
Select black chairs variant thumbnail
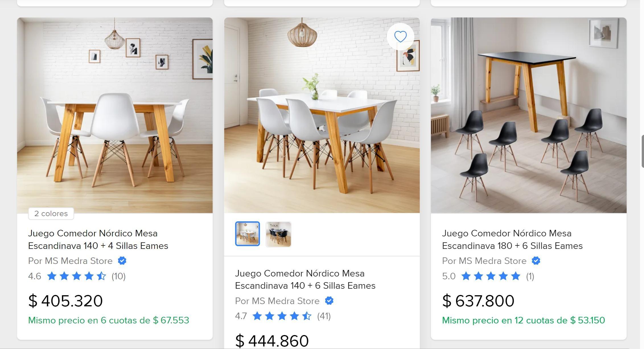[278, 234]
